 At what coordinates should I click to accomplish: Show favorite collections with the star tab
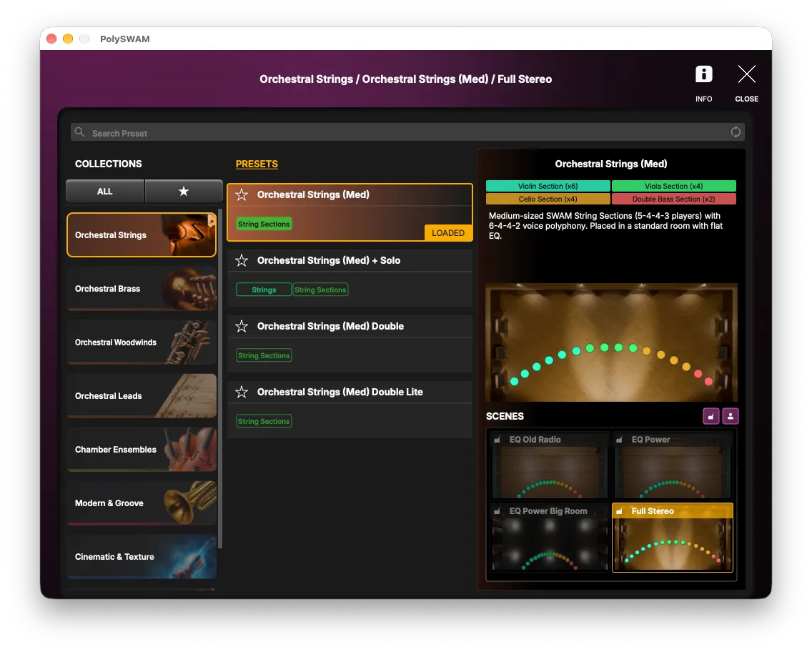coord(183,191)
